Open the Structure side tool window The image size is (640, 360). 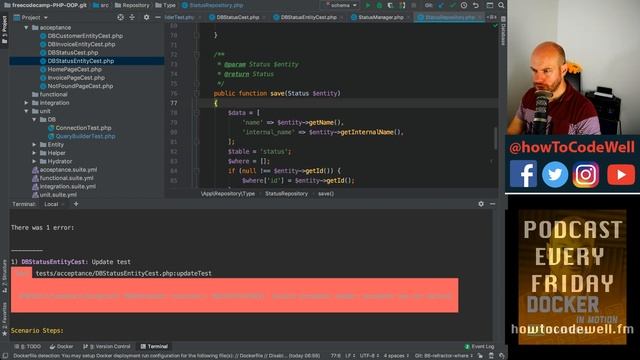[x=4, y=276]
